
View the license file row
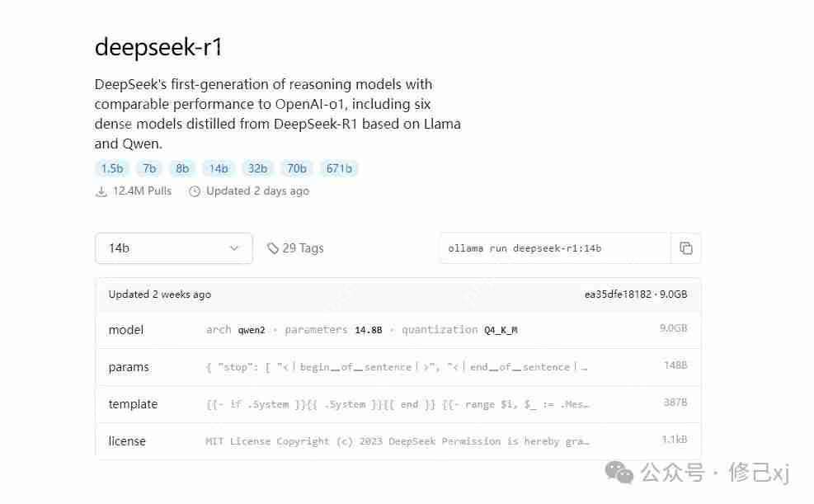[398, 441]
